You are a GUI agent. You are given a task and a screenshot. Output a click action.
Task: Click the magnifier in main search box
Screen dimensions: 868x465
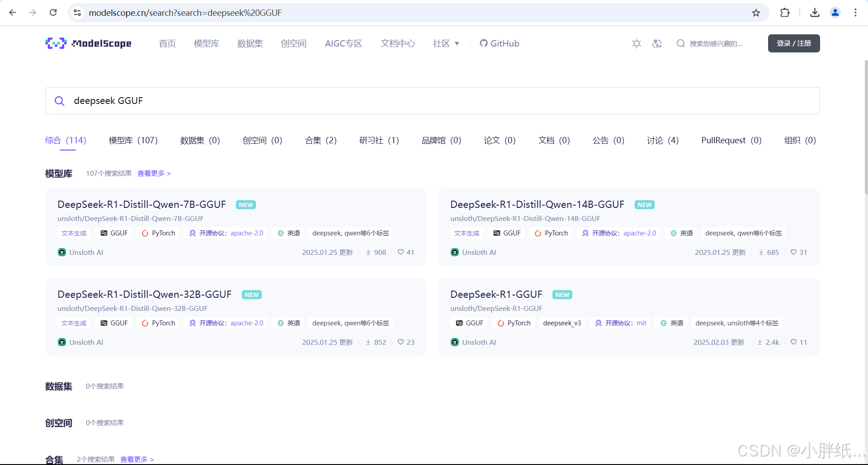click(x=59, y=101)
